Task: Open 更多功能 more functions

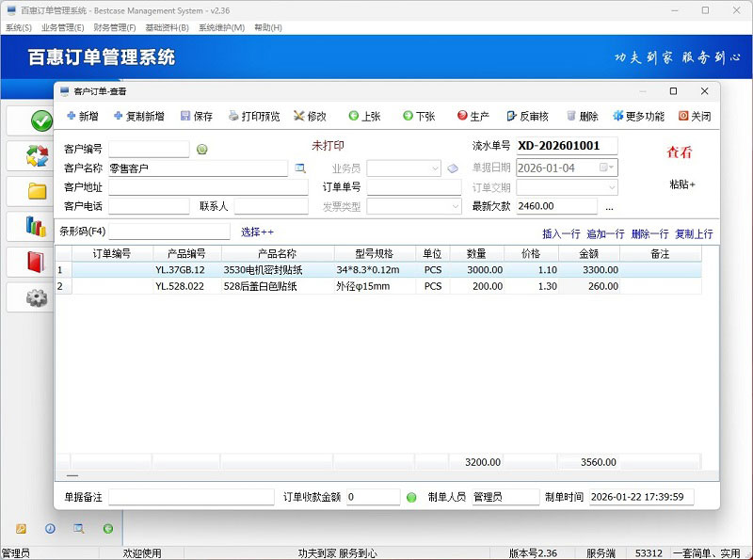Action: pos(639,116)
